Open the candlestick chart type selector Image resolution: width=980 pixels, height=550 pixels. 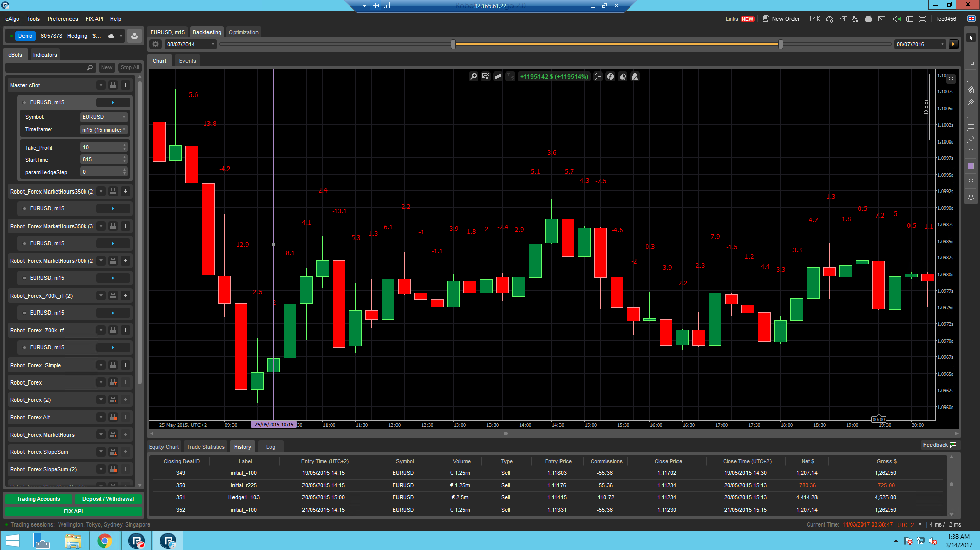tap(498, 77)
